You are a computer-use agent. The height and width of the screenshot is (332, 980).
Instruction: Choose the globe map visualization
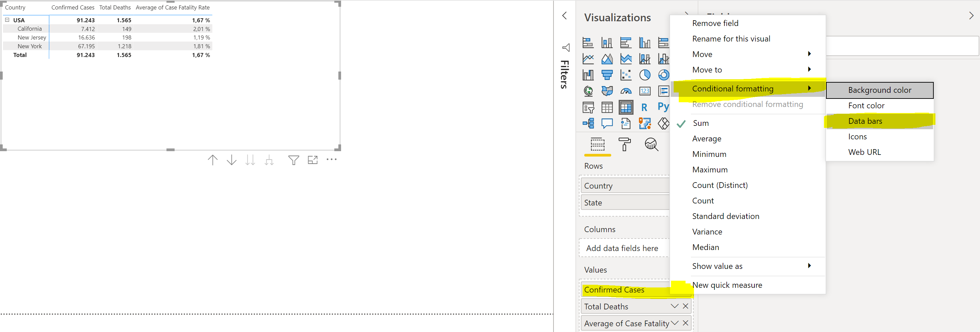588,91
